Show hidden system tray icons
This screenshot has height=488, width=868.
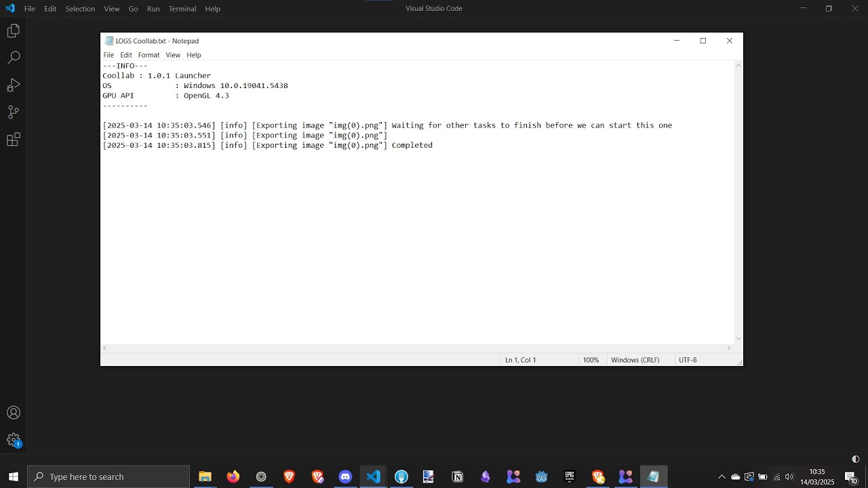(722, 476)
